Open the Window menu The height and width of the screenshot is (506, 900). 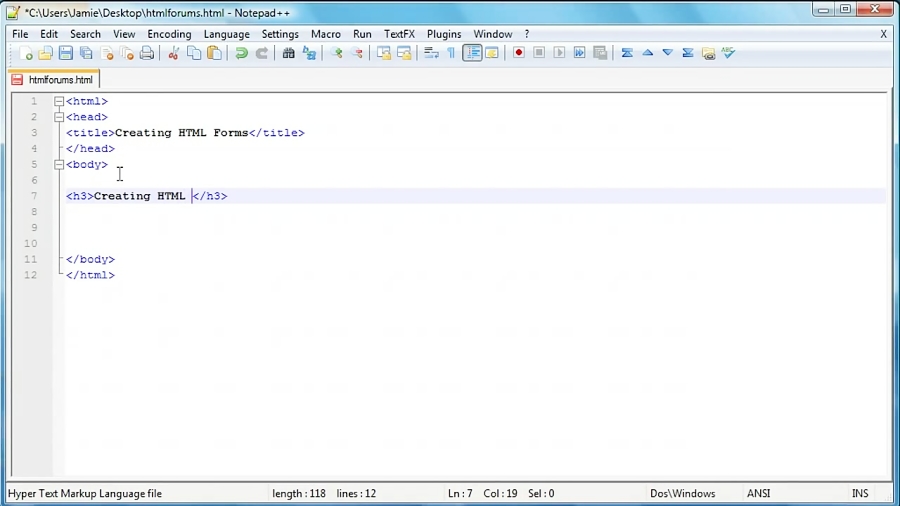[x=492, y=34]
